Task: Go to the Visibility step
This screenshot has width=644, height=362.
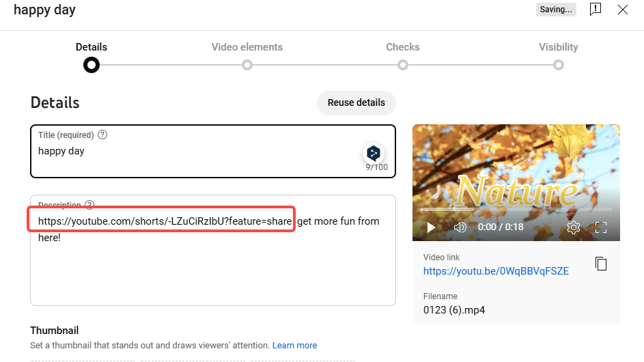Action: click(558, 47)
